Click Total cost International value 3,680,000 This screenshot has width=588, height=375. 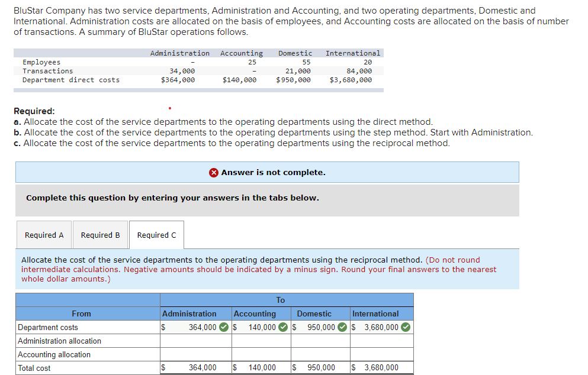[381, 367]
